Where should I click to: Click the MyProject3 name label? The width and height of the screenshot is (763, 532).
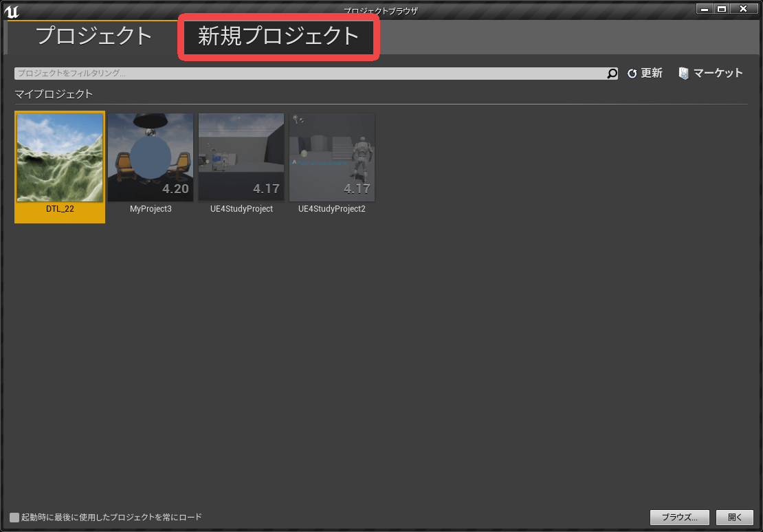click(151, 209)
